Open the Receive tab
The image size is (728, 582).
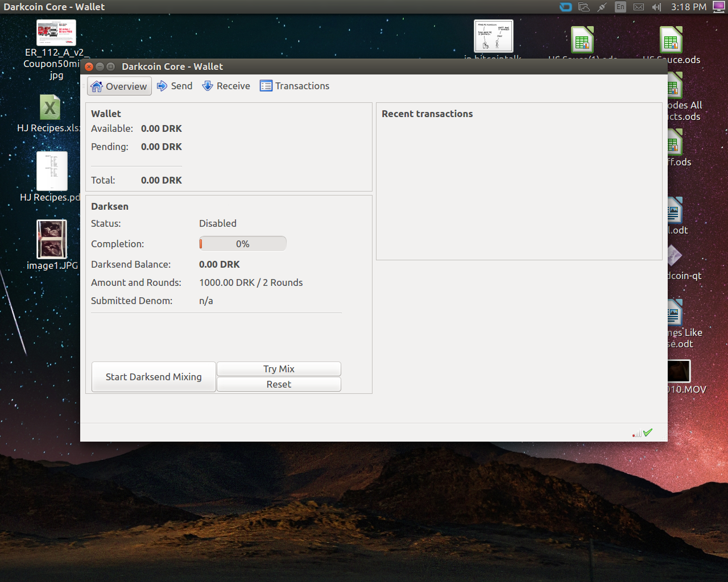[226, 86]
